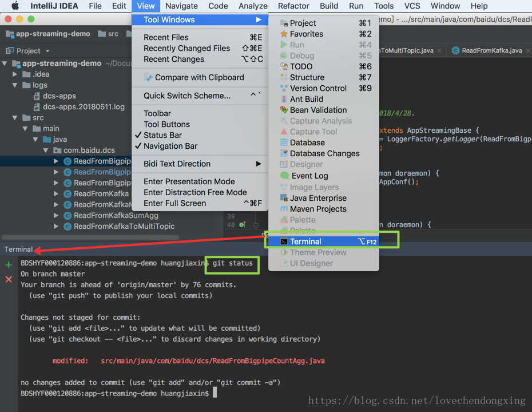Collapse the logs folder arrow

pyautogui.click(x=15, y=85)
